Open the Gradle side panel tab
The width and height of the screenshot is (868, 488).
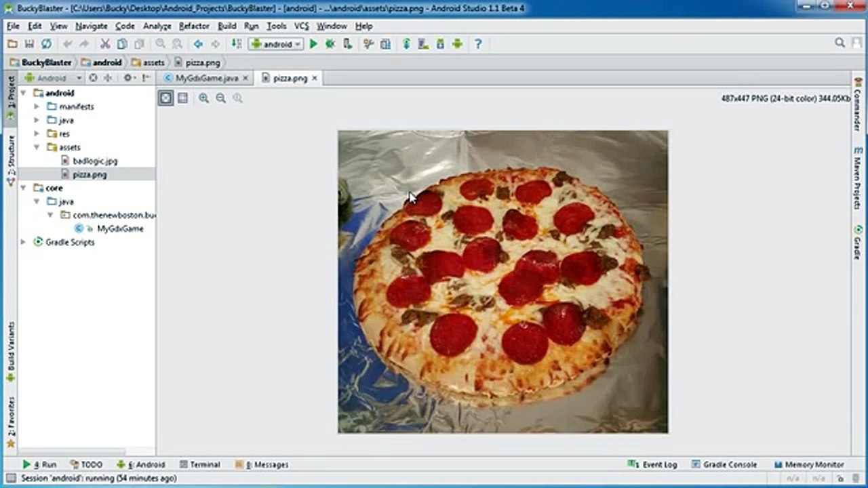pyautogui.click(x=858, y=243)
